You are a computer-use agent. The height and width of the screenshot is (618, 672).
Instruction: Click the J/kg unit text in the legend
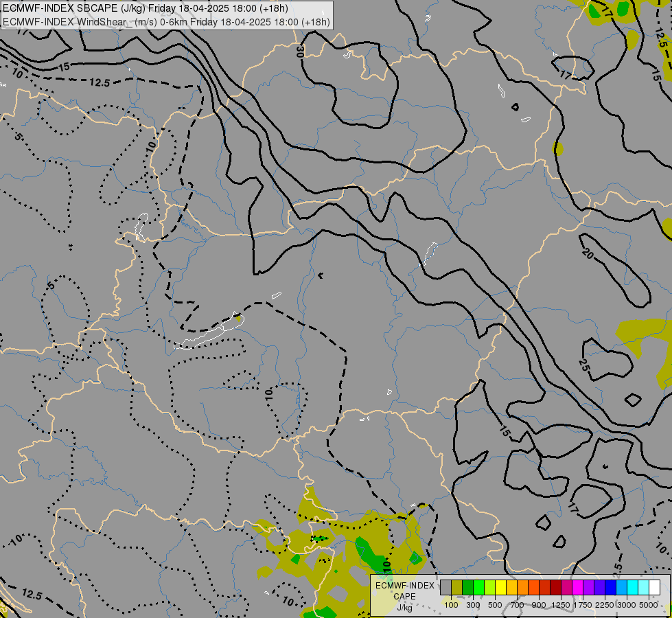[404, 608]
